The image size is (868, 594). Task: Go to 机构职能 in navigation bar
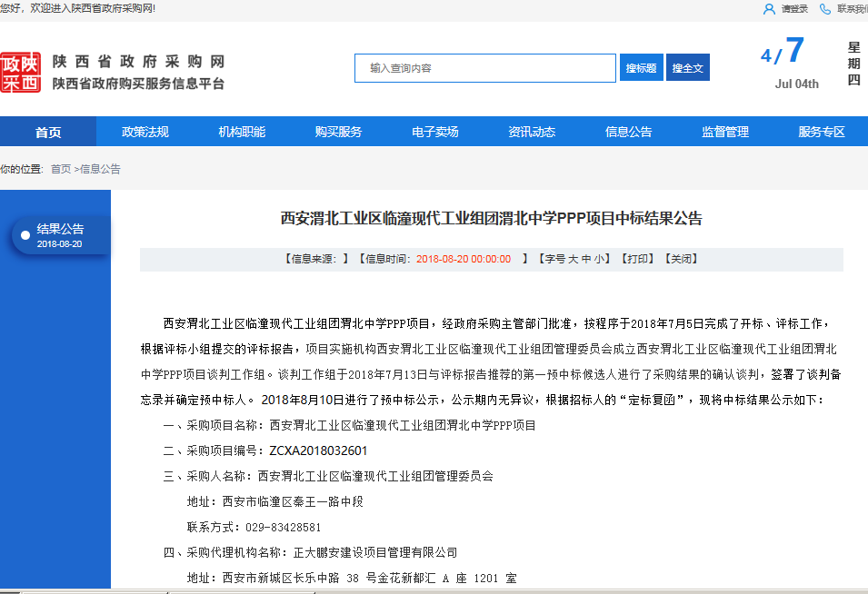[242, 132]
